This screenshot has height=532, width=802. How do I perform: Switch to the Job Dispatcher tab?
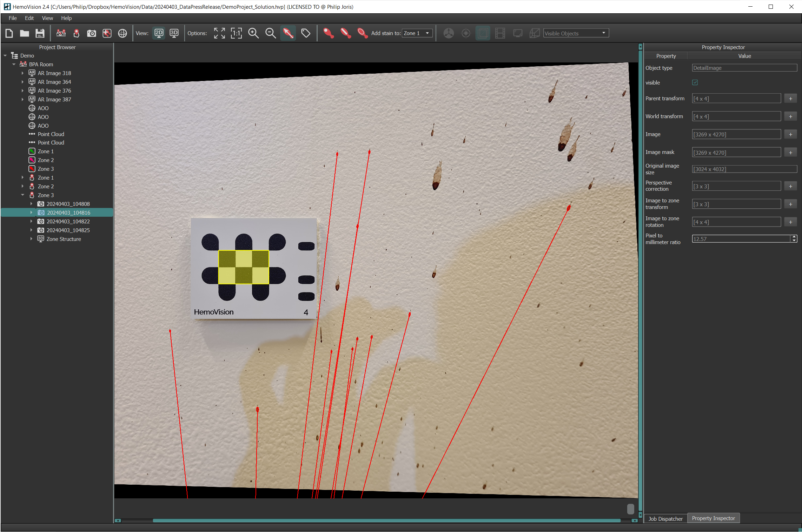pyautogui.click(x=665, y=519)
